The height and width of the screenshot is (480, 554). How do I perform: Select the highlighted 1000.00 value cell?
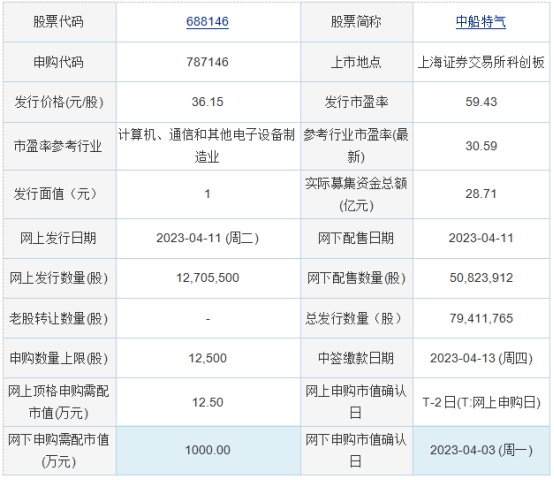208,450
